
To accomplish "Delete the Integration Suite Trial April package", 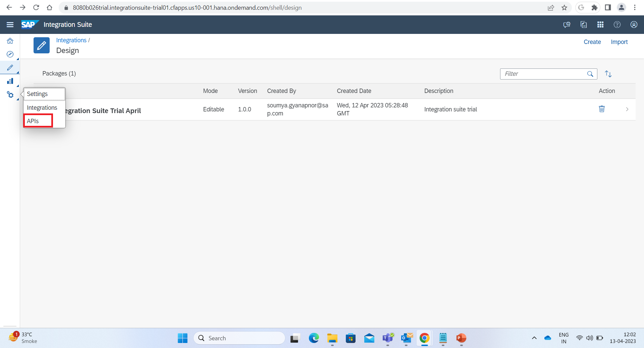I will tap(602, 109).
